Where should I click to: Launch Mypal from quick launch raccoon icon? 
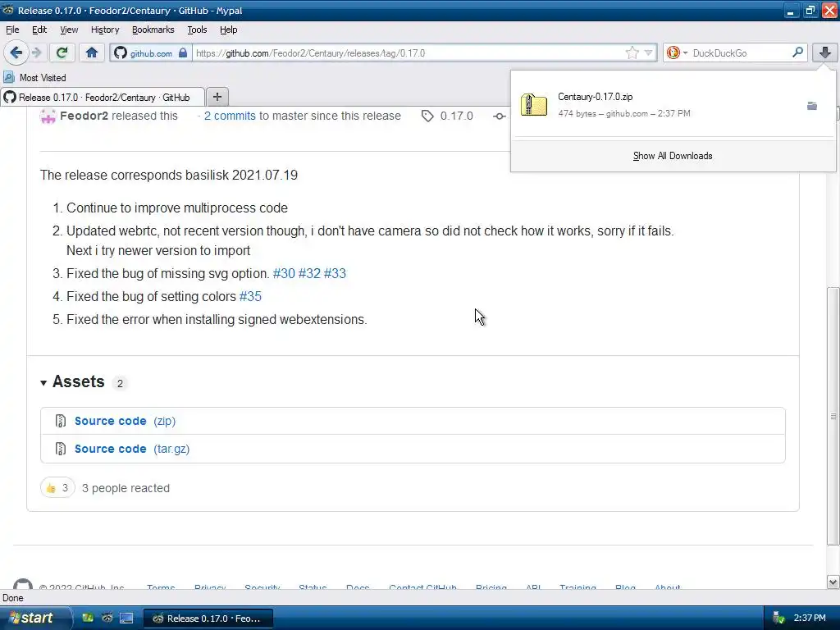pyautogui.click(x=107, y=619)
